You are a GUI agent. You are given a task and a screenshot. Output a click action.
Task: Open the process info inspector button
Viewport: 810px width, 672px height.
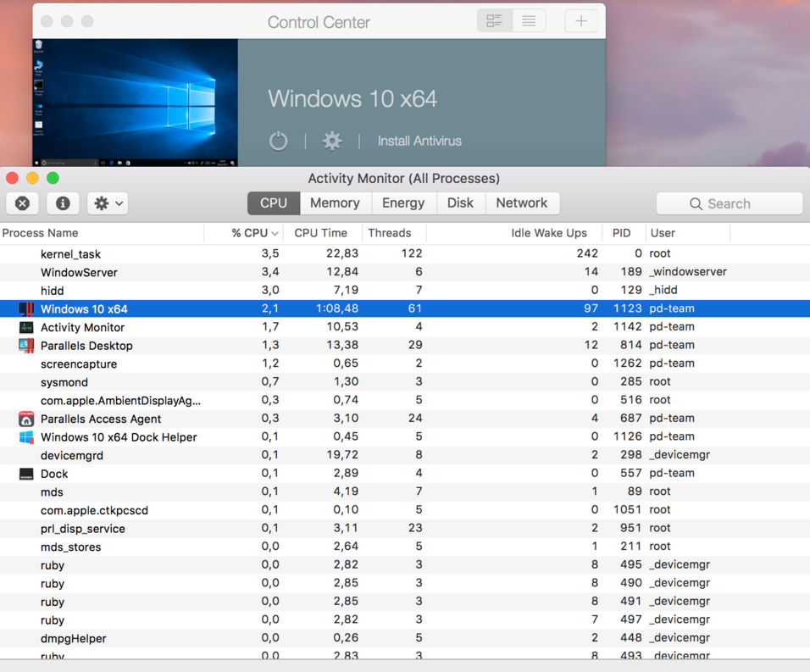click(63, 203)
